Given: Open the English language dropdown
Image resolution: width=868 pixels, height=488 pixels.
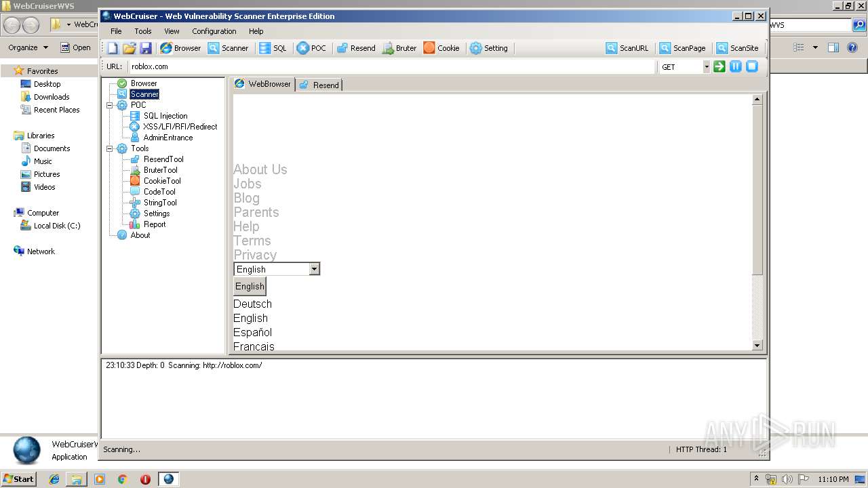Looking at the screenshot, I should point(277,269).
